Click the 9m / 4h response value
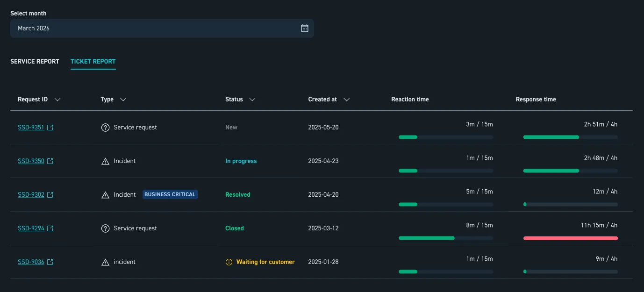Screen dimensions: 644x292 [x=607, y=259]
